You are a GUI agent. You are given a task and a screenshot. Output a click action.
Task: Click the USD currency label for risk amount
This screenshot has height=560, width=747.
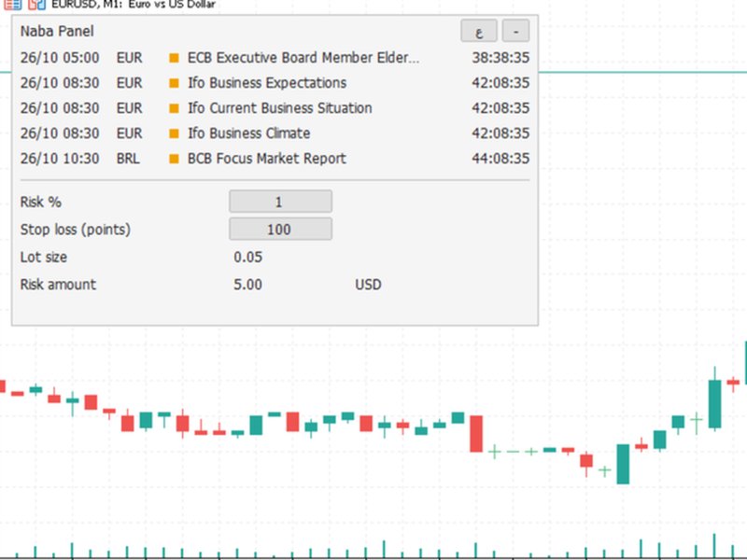pos(368,285)
